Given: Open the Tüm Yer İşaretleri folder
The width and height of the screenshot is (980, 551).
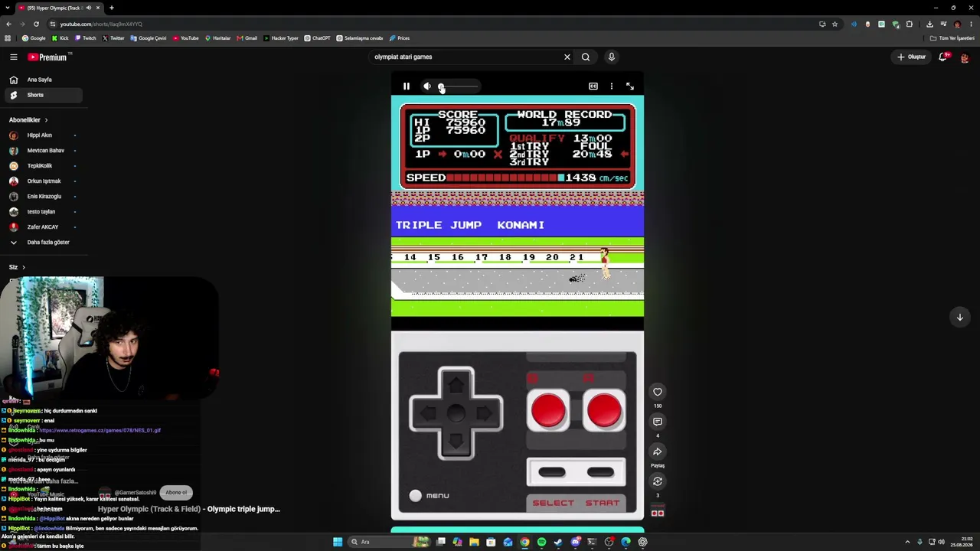Looking at the screenshot, I should click(x=952, y=38).
